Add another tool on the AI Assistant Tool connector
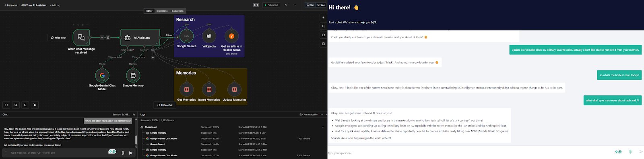The height and width of the screenshot is (159, 644). click(153, 58)
